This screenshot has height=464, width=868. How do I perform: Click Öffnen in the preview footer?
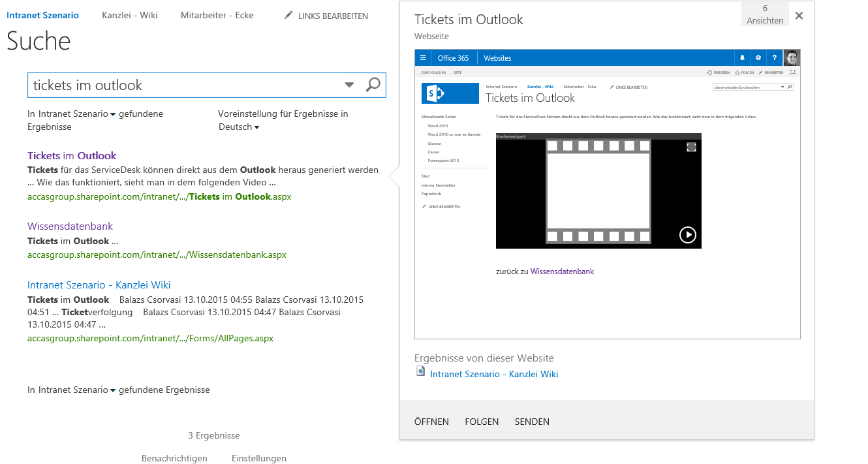click(431, 422)
